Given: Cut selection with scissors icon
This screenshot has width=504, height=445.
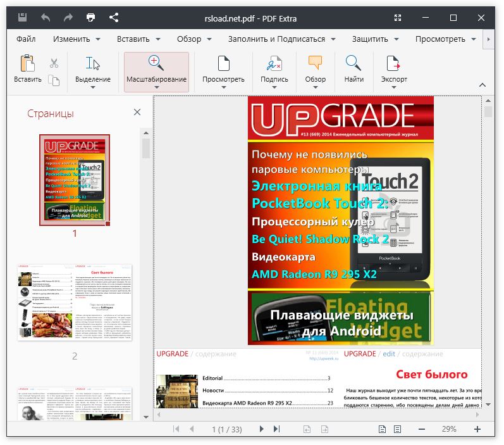Looking at the screenshot, I should (x=54, y=63).
